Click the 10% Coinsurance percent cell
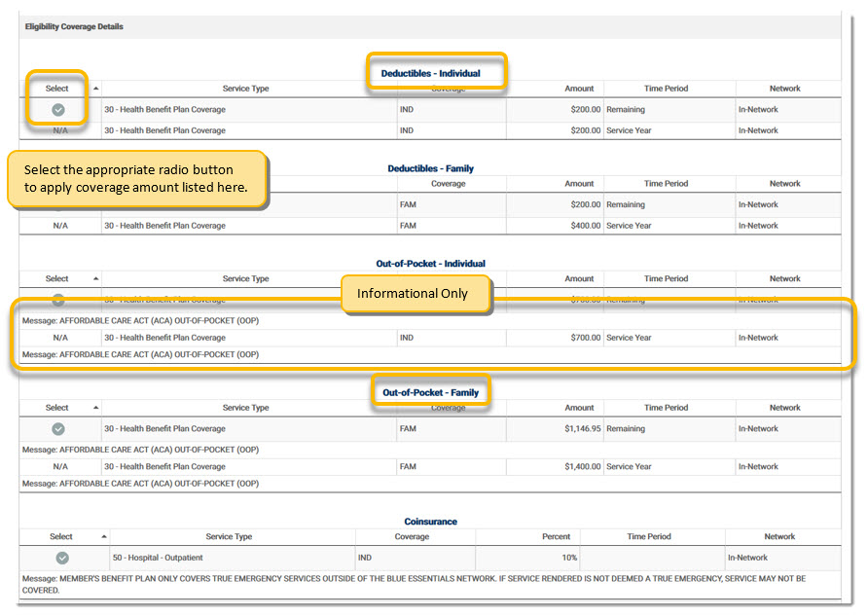Screen dimensions: 868x616 click(568, 558)
